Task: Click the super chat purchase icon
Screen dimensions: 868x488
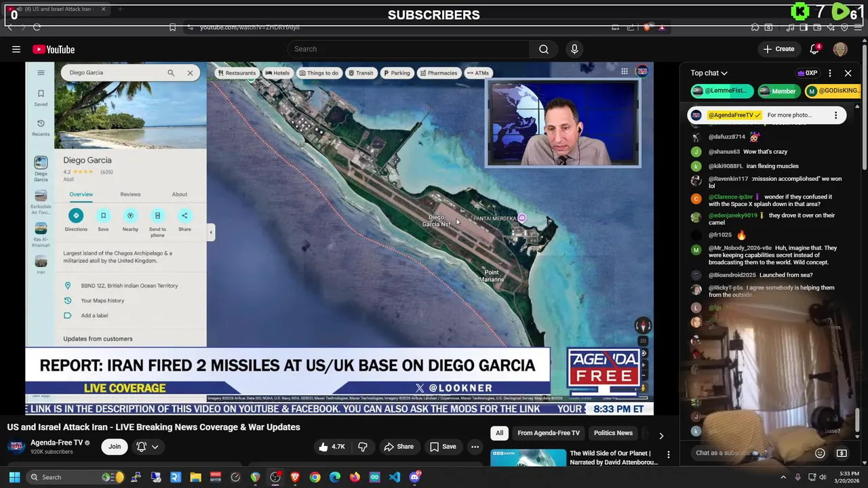Action: [842, 453]
